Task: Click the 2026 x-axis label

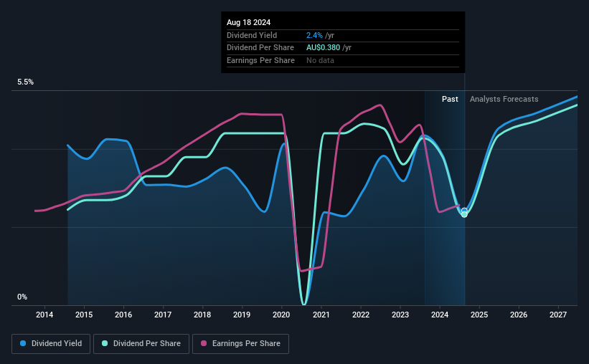Action: (x=519, y=315)
